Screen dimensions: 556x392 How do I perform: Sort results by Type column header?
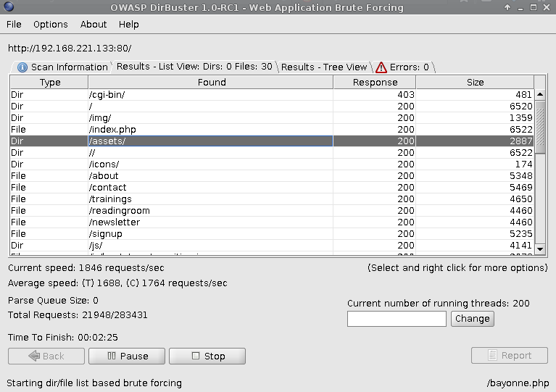point(49,82)
